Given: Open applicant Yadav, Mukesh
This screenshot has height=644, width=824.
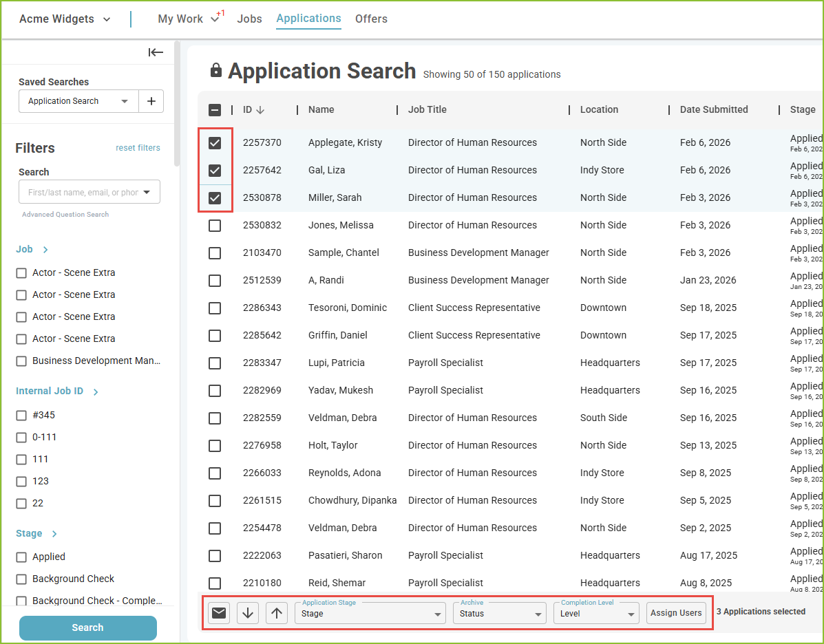Looking at the screenshot, I should click(x=341, y=390).
